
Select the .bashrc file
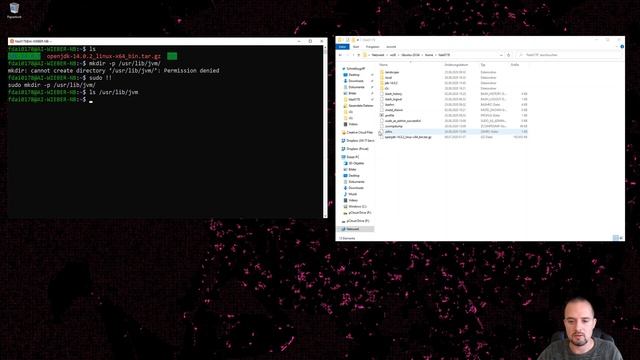pos(389,104)
